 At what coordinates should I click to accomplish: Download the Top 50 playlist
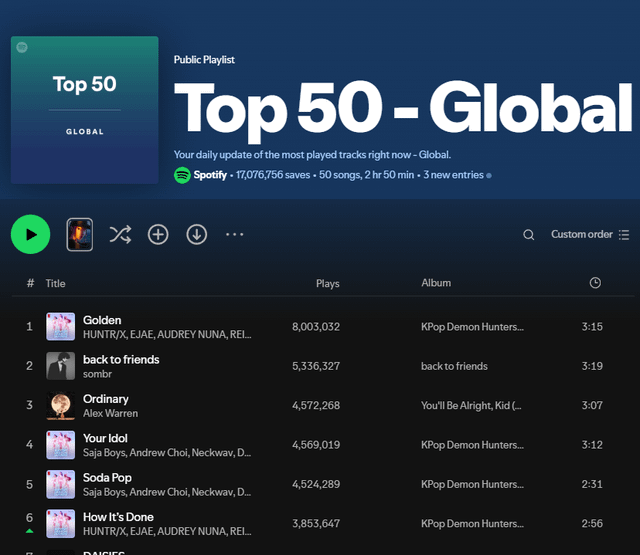197,234
